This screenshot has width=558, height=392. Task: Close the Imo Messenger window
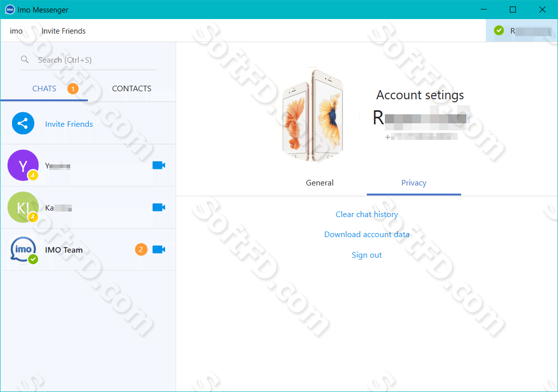coord(542,10)
